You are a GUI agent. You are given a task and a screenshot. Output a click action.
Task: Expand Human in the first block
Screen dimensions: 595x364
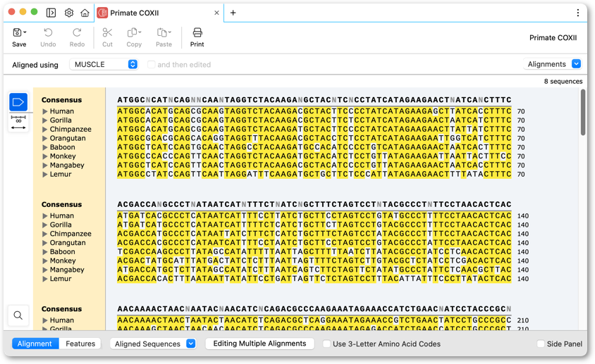pos(45,111)
